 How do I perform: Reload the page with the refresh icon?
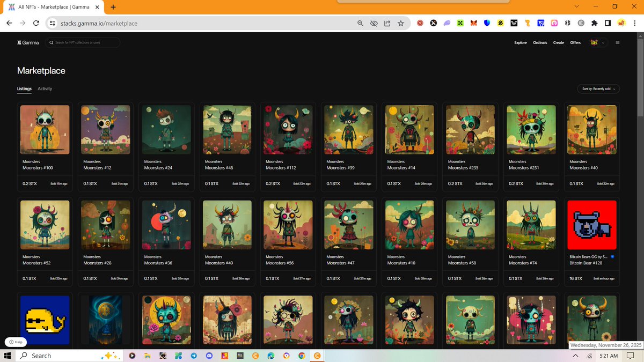coord(36,23)
